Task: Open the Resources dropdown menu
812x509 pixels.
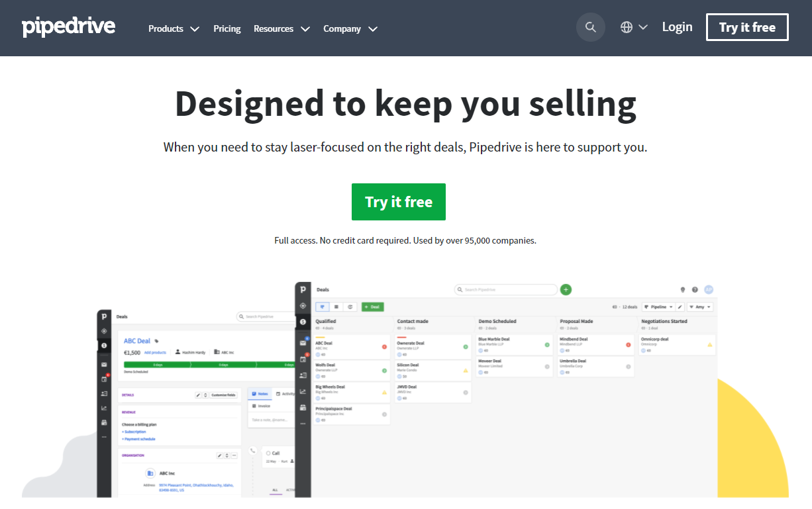Action: pyautogui.click(x=281, y=28)
